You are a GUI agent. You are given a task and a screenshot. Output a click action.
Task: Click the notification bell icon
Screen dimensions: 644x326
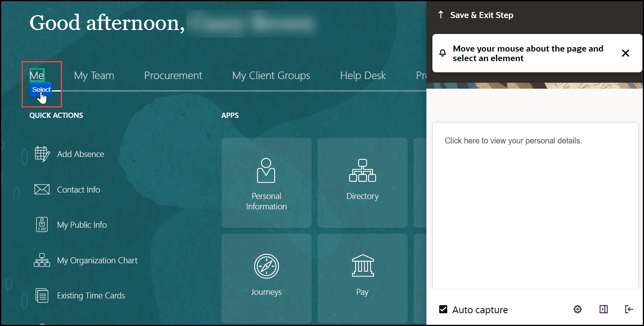click(443, 53)
